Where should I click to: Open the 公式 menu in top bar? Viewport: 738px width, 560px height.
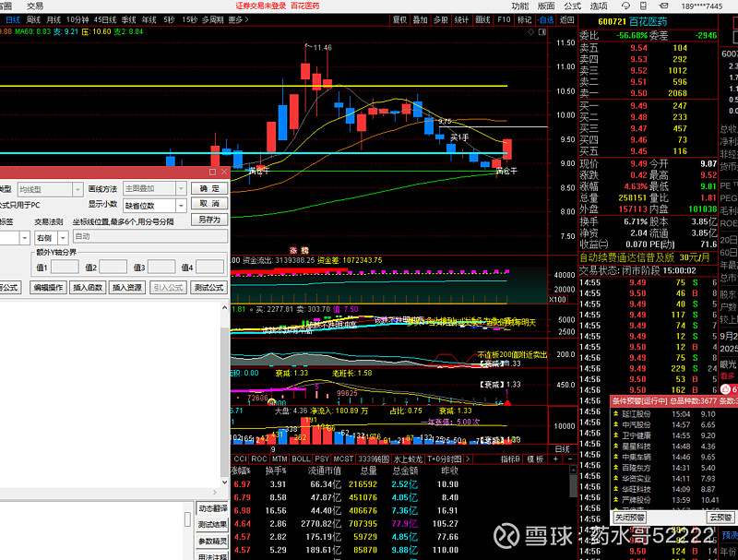tap(572, 6)
